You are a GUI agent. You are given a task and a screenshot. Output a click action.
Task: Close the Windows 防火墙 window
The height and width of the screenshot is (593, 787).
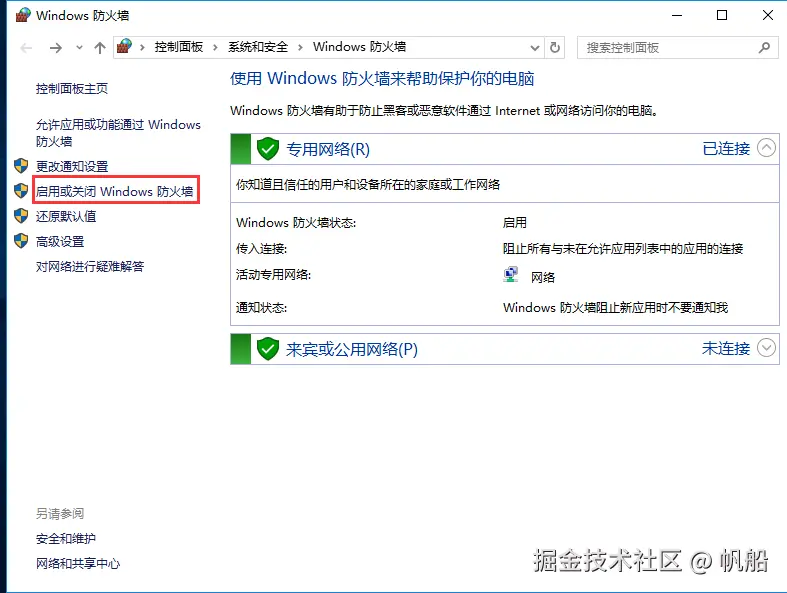pos(767,16)
